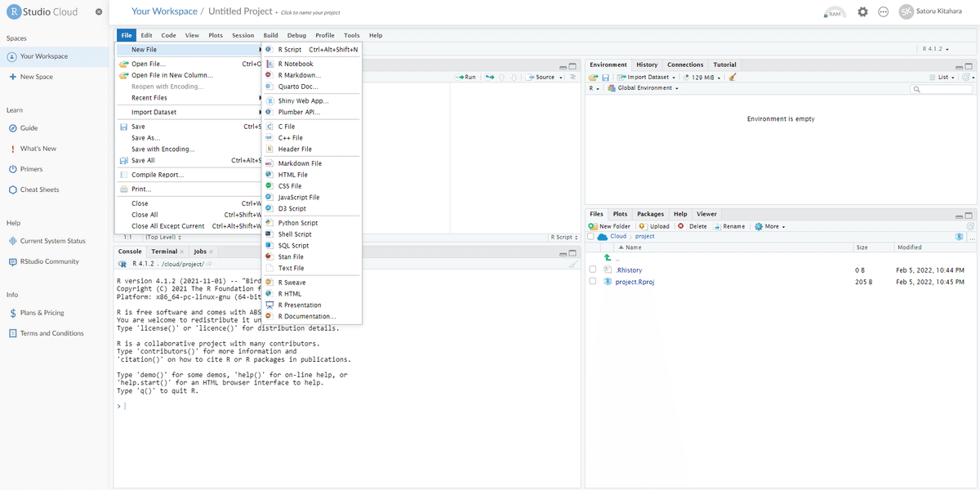Viewport: 980px width, 490px height.
Task: Open the Global Environment dropdown
Action: 642,87
